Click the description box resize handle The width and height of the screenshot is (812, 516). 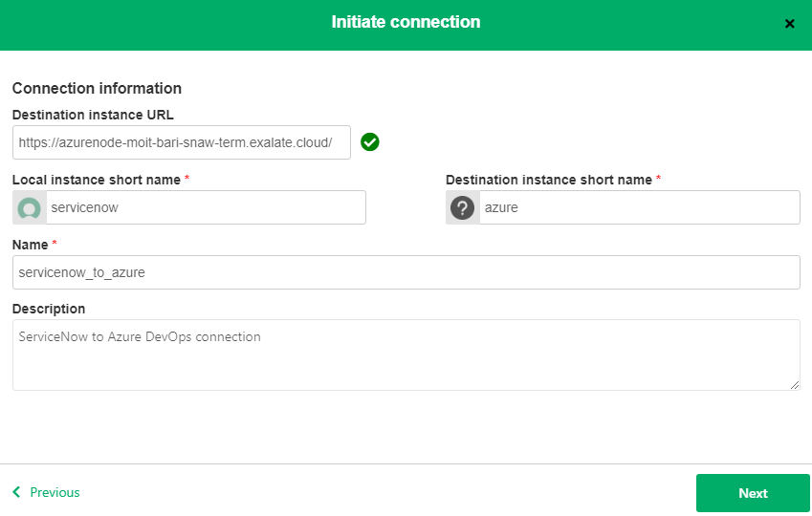pyautogui.click(x=795, y=384)
